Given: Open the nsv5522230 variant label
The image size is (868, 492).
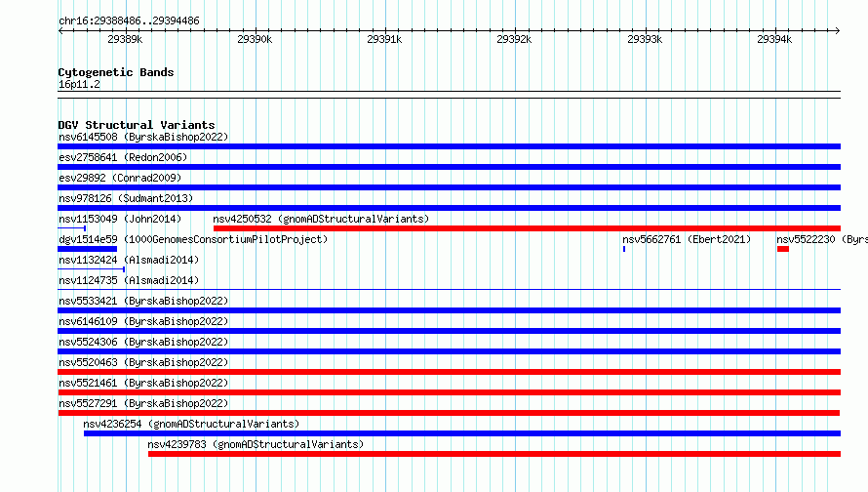Looking at the screenshot, I should coord(822,239).
